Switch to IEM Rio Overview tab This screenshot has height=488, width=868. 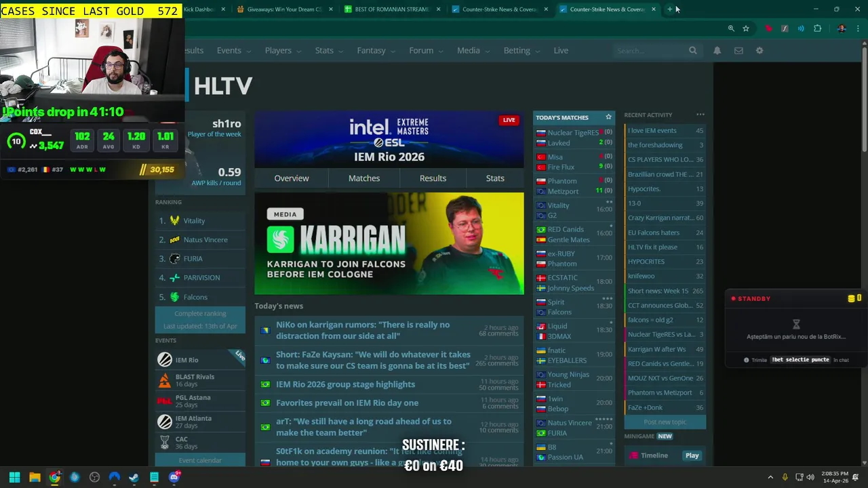point(292,178)
